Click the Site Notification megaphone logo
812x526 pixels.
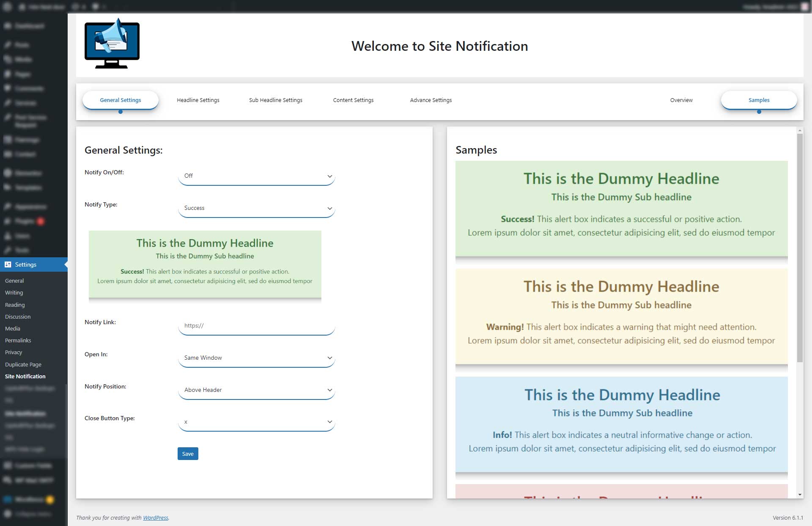click(x=112, y=44)
